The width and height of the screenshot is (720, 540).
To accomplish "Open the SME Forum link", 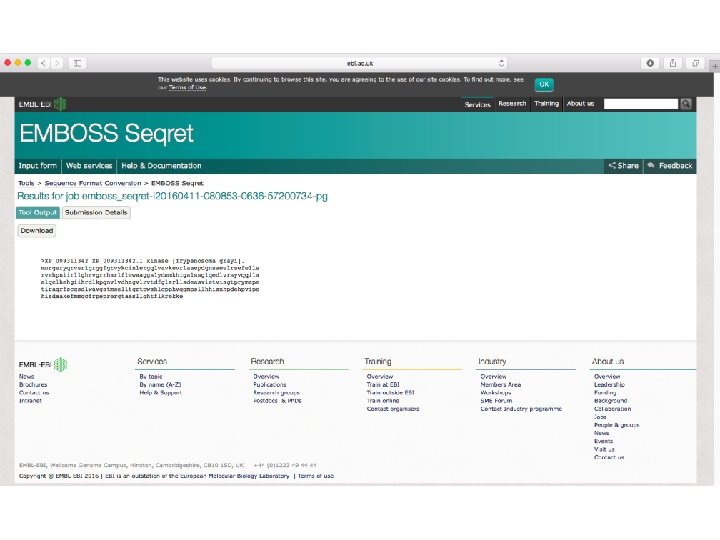I will (496, 401).
